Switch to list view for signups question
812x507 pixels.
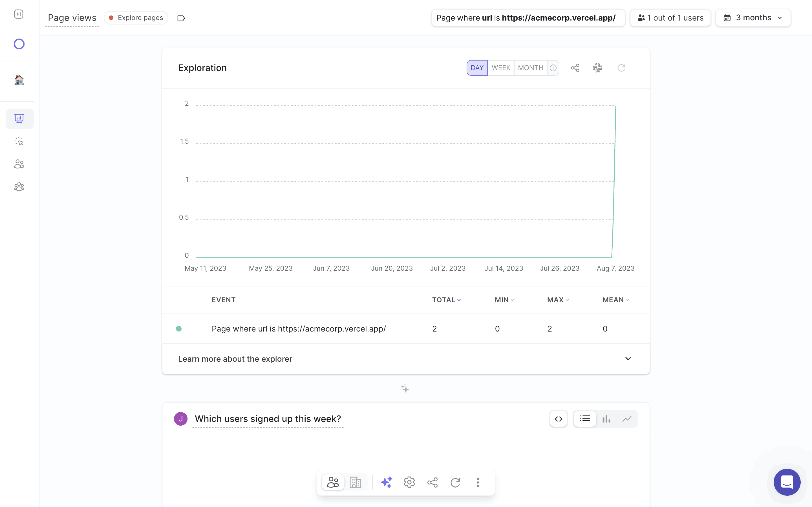coord(585,419)
